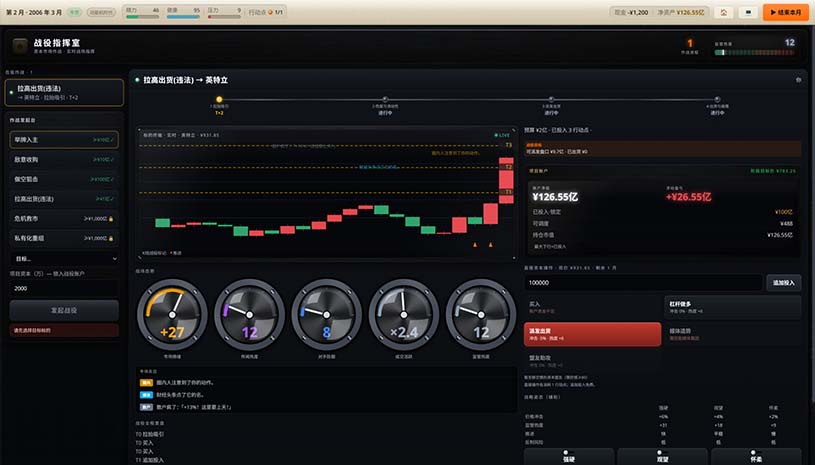Select 做空狙击 in the playbook list
The width and height of the screenshot is (815, 465).
[x=64, y=179]
